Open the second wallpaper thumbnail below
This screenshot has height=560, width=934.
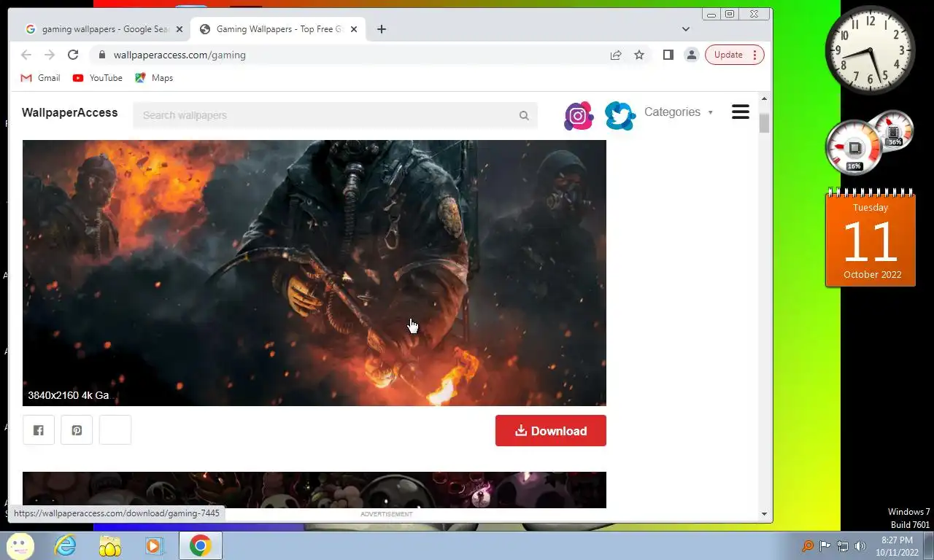click(314, 490)
